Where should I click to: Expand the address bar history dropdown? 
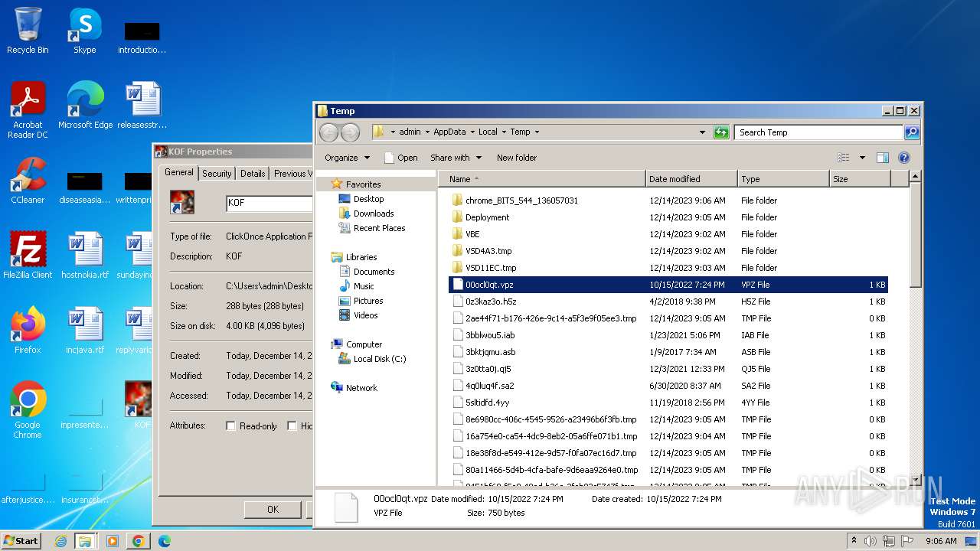coord(702,132)
